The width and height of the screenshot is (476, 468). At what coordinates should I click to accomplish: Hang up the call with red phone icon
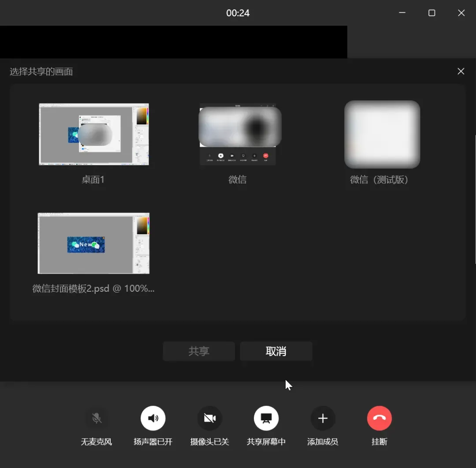(379, 418)
